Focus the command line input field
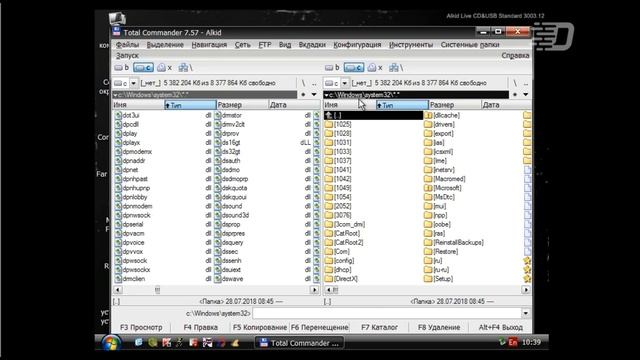Image resolution: width=640 pixels, height=360 pixels. 387,313
